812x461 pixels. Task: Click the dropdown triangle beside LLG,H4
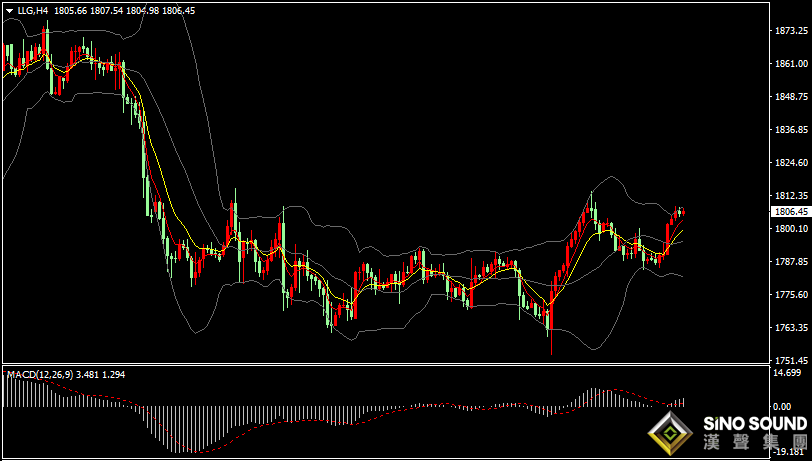10,10
